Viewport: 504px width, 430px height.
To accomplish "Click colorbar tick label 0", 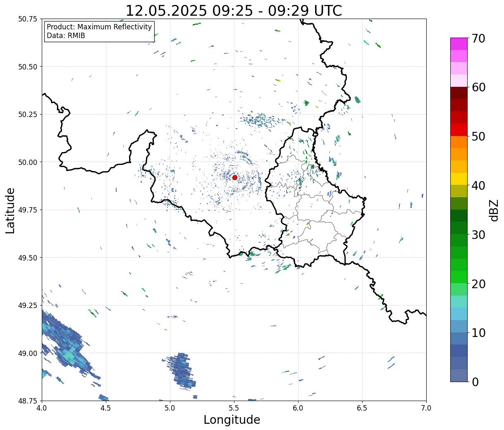I will (x=475, y=382).
